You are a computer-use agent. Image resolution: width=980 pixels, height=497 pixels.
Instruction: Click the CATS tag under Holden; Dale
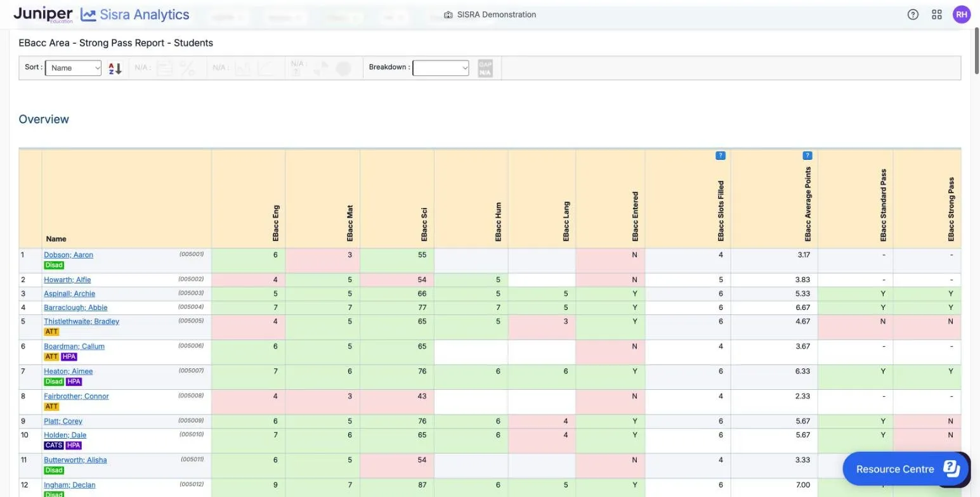click(53, 445)
